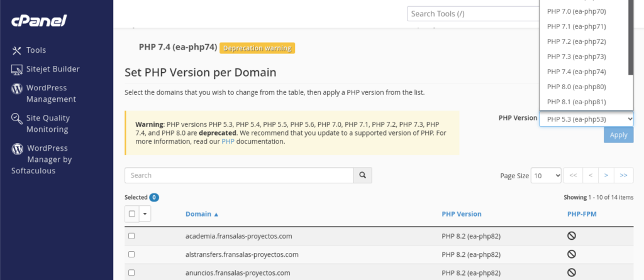Sort table by PHP Version column
The image size is (644, 280).
coord(462,214)
